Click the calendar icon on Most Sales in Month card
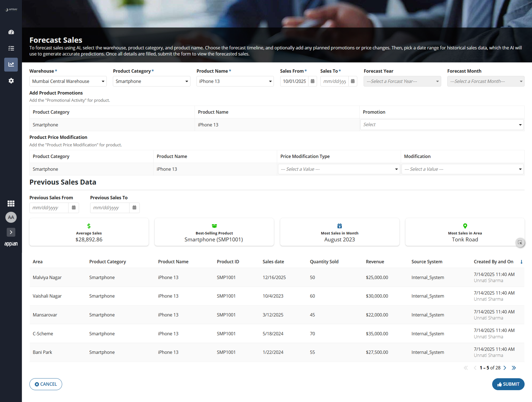This screenshot has height=402, width=532. click(340, 226)
